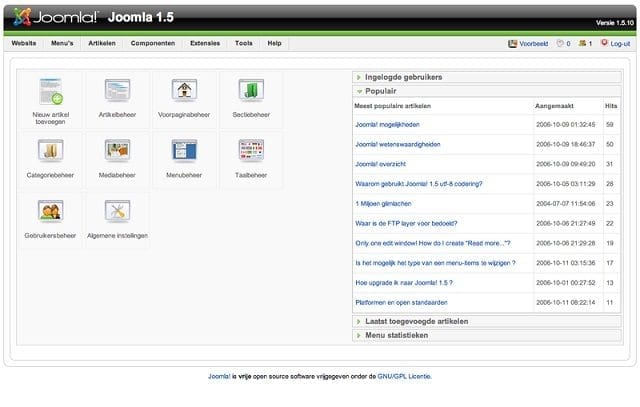Open Waar is de FTP layer voor bedoeld
This screenshot has width=640, height=407.
coord(406,223)
